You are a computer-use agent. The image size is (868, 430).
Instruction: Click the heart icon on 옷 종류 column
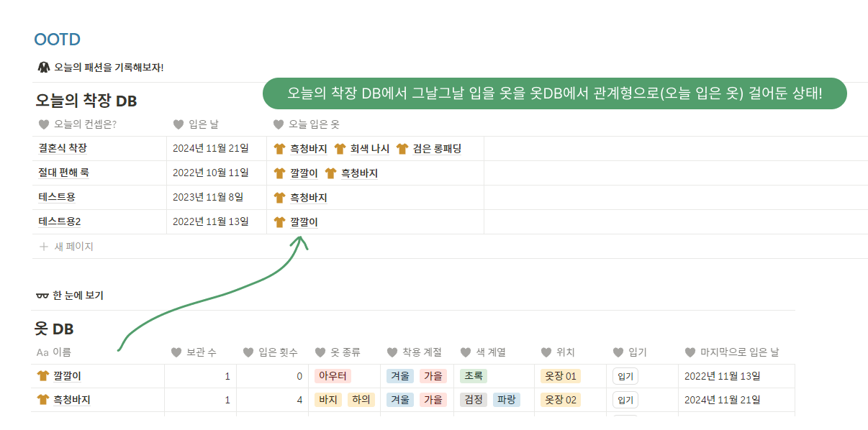[320, 352]
